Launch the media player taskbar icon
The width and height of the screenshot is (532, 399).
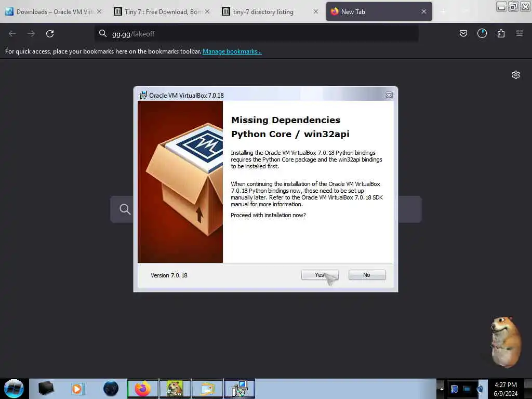(77, 389)
